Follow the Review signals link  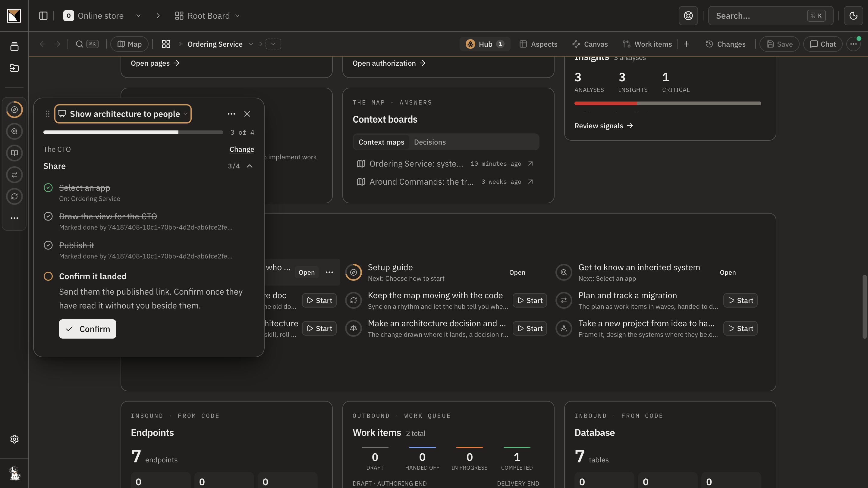coord(603,126)
